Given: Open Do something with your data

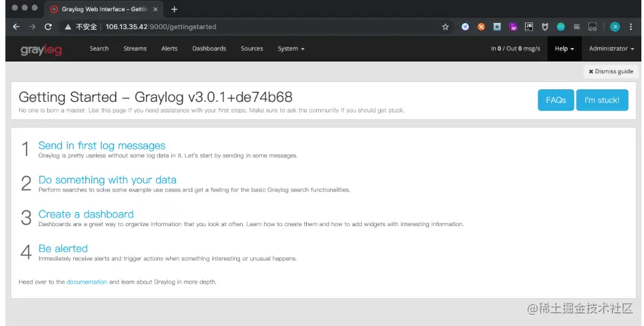Looking at the screenshot, I should [x=107, y=180].
